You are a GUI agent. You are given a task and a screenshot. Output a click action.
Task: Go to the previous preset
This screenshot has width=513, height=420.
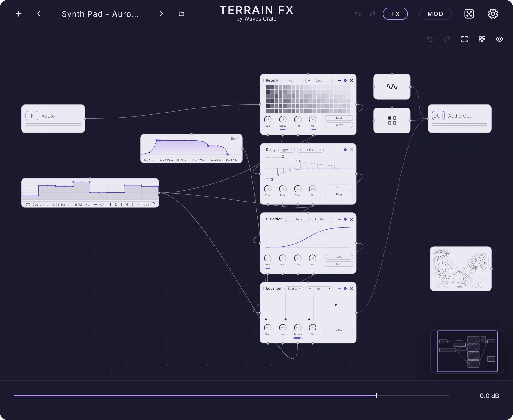pos(39,14)
